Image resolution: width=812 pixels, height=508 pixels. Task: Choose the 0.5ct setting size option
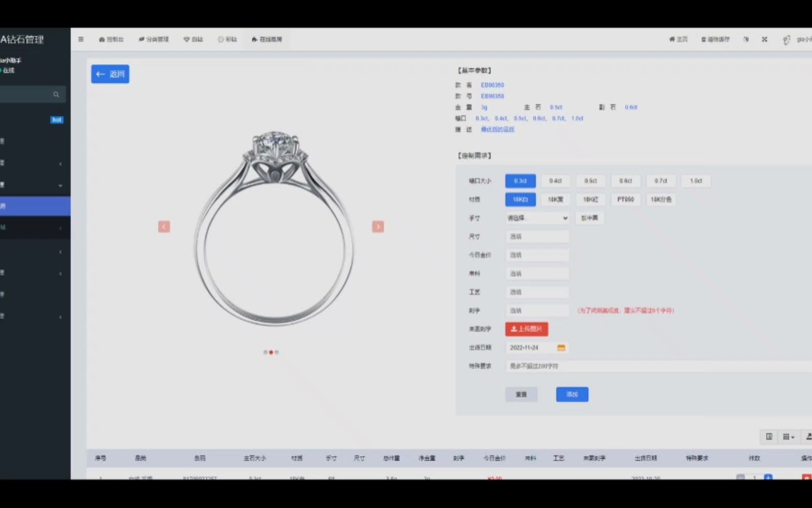pos(591,181)
